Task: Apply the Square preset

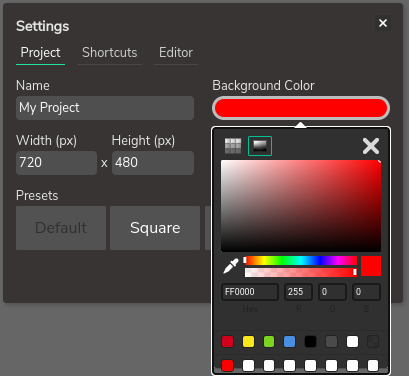Action: point(155,228)
